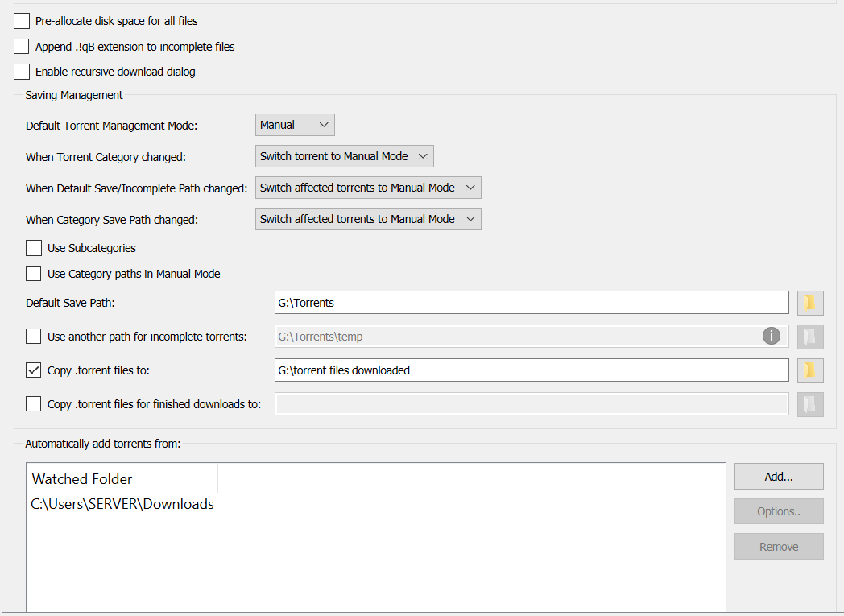Image resolution: width=844 pixels, height=616 pixels.
Task: Browse folder for finished downloads .torrent copy
Action: 810,404
